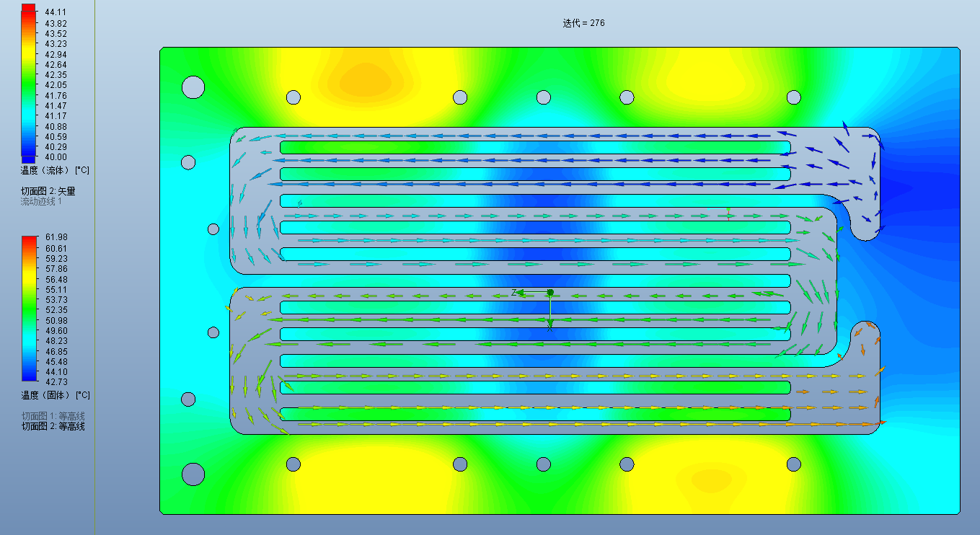Click the solid temperature color bar
The image size is (980, 535).
(28, 309)
